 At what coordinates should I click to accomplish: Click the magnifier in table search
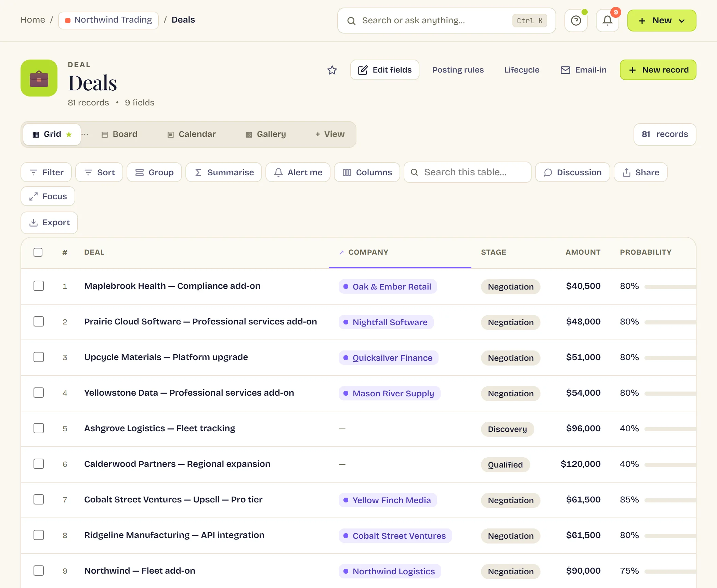[414, 172]
